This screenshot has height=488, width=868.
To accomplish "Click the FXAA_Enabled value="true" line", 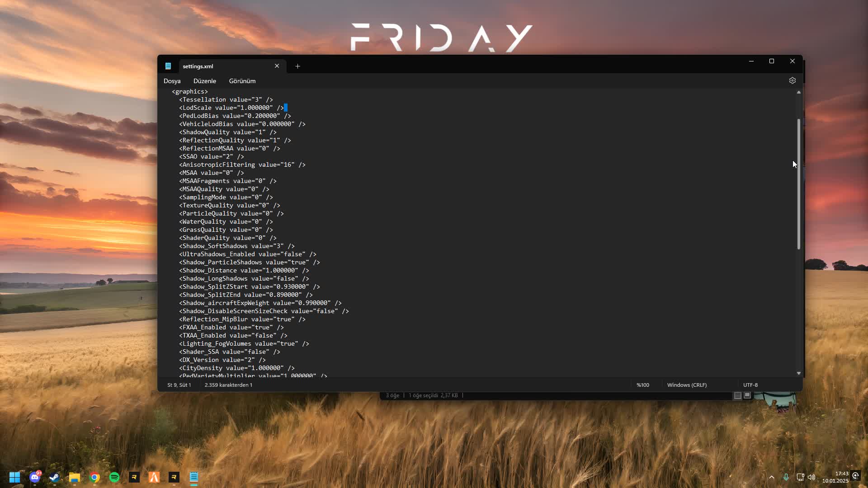I will 231,328.
